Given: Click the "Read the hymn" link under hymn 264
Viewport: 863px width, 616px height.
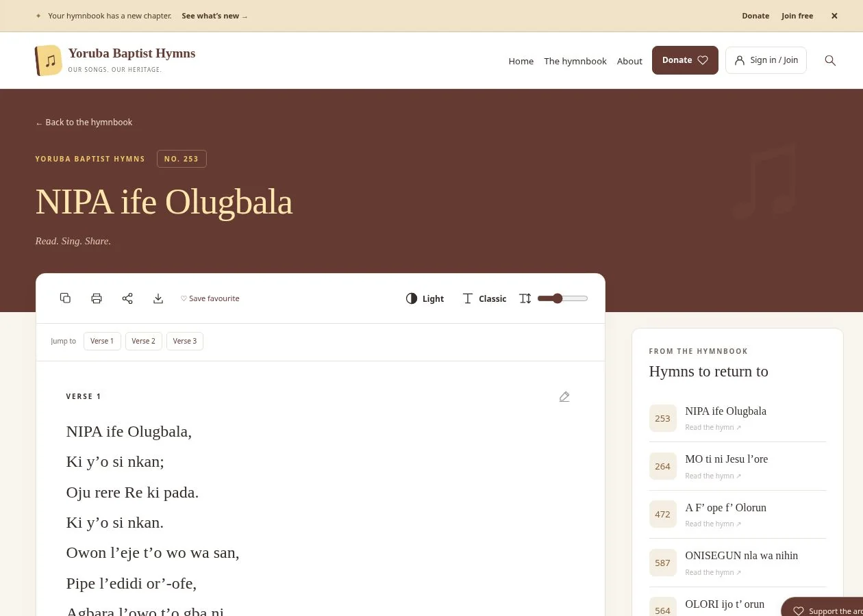Looking at the screenshot, I should pos(713,476).
